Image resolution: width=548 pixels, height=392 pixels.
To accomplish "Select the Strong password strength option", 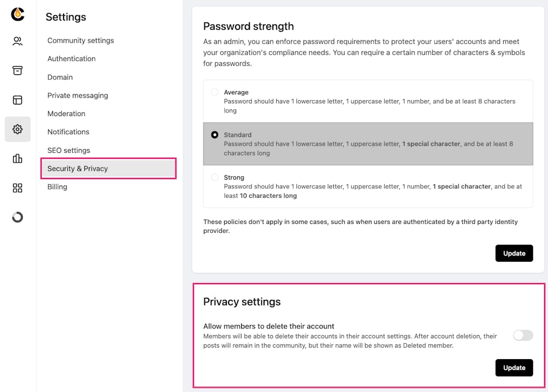I will (x=215, y=177).
